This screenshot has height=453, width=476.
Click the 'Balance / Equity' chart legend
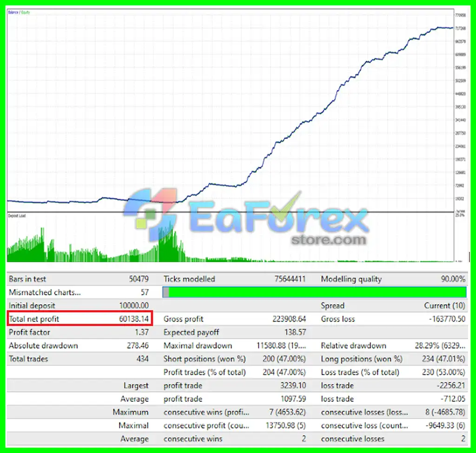(x=19, y=13)
